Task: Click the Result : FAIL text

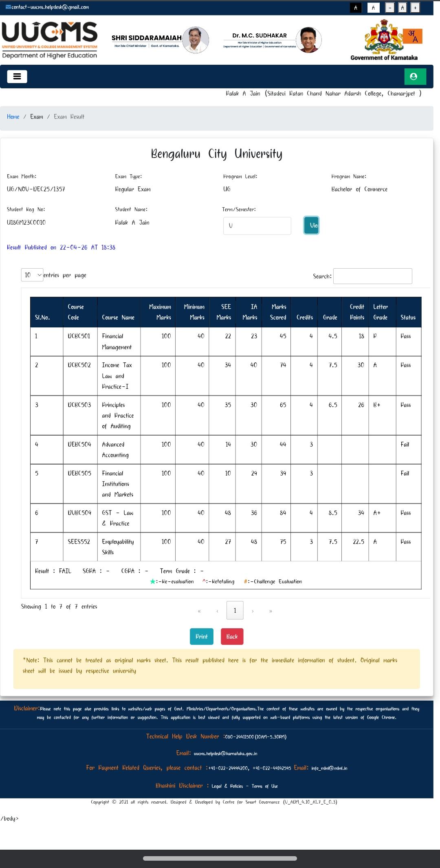Action: click(x=53, y=571)
